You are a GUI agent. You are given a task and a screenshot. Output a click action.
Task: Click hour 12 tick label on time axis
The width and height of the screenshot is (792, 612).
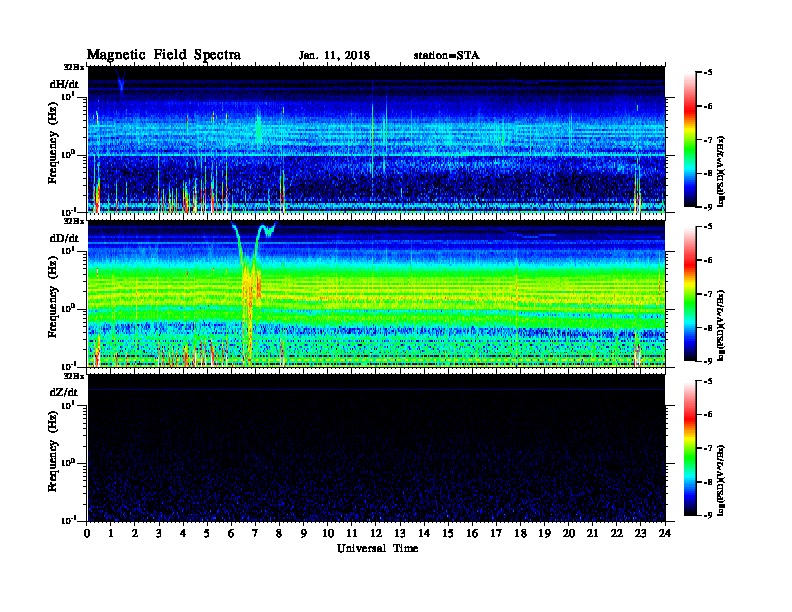click(x=376, y=534)
